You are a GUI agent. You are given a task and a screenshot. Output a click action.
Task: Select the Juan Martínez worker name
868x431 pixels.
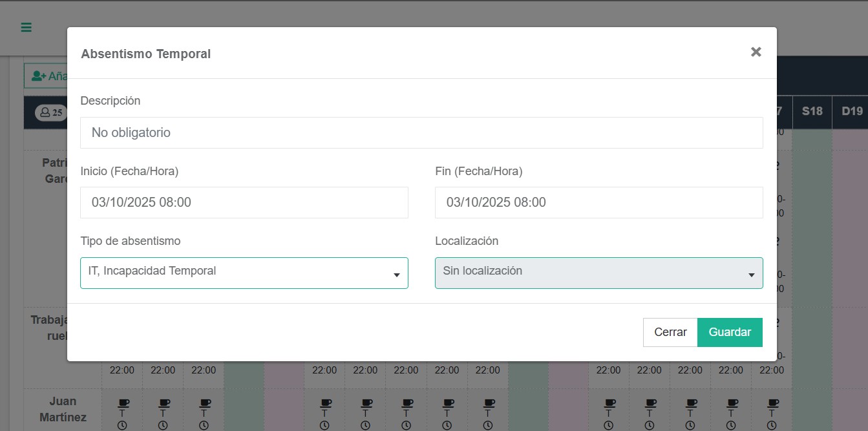(63, 409)
